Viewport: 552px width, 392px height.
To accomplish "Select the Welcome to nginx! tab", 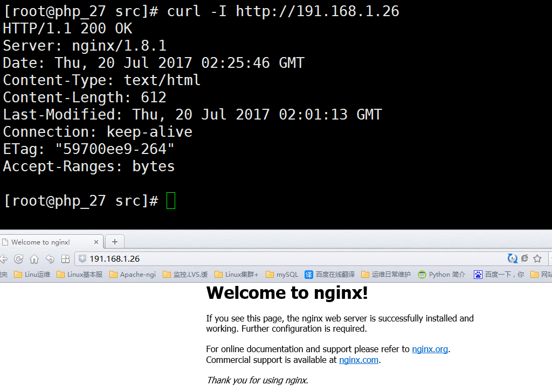I will 51,242.
